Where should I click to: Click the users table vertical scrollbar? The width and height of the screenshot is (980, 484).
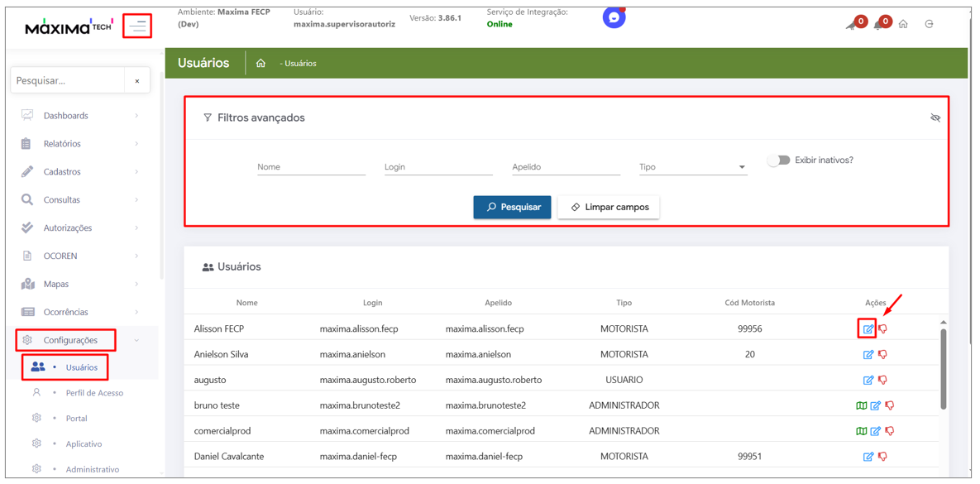tap(943, 368)
